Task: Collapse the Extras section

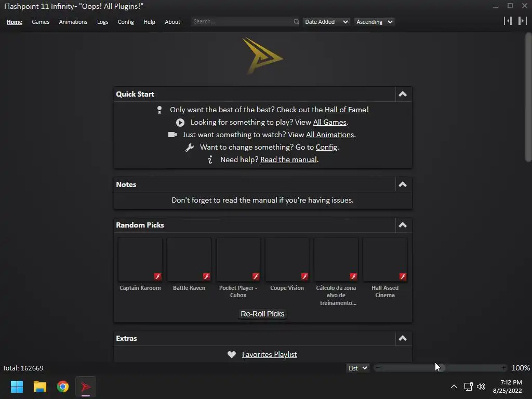Action: click(403, 338)
